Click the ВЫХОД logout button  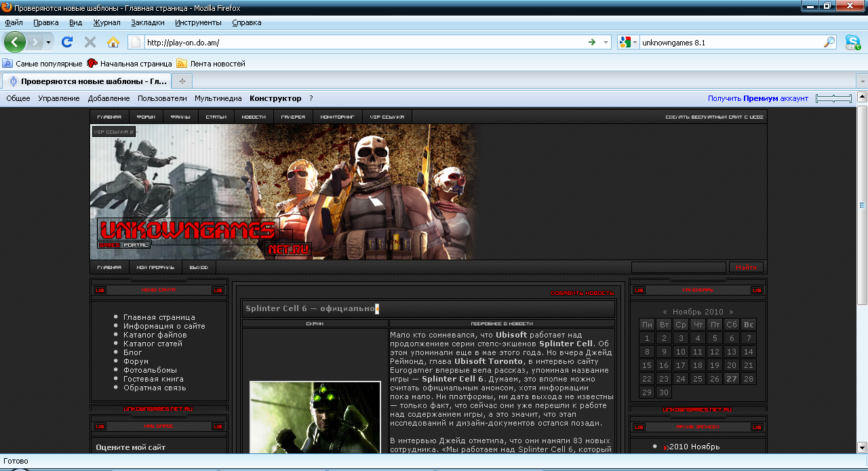(199, 267)
